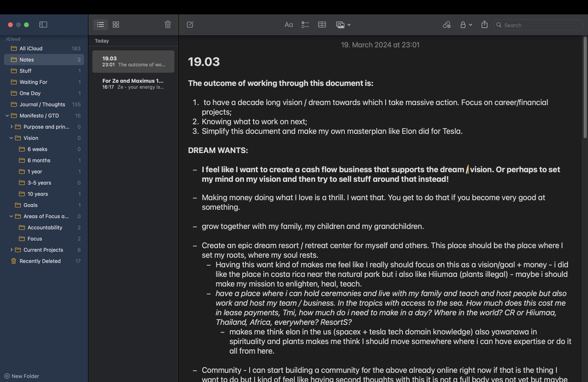Select the 6 weeks folder
Screen dimensions: 588x382
[x=44, y=149]
